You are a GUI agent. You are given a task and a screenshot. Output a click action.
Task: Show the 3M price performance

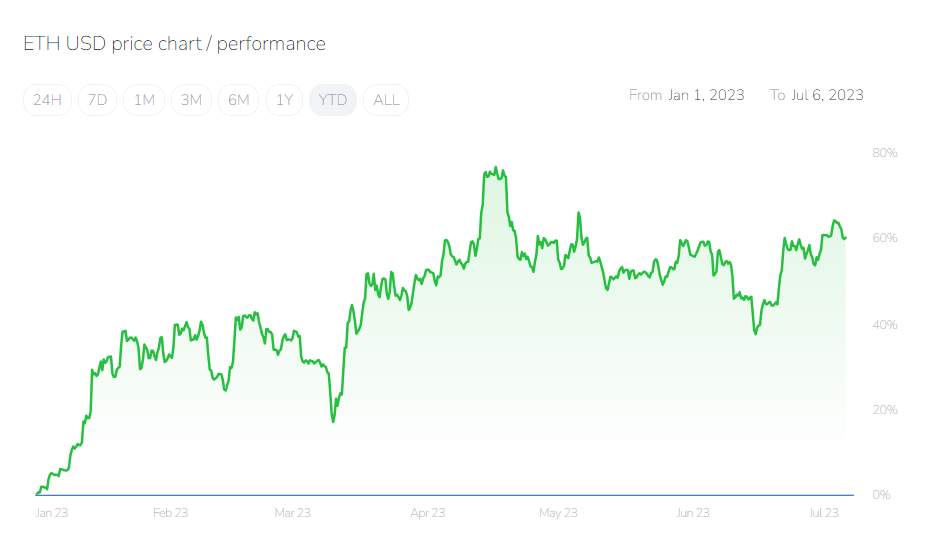point(191,100)
